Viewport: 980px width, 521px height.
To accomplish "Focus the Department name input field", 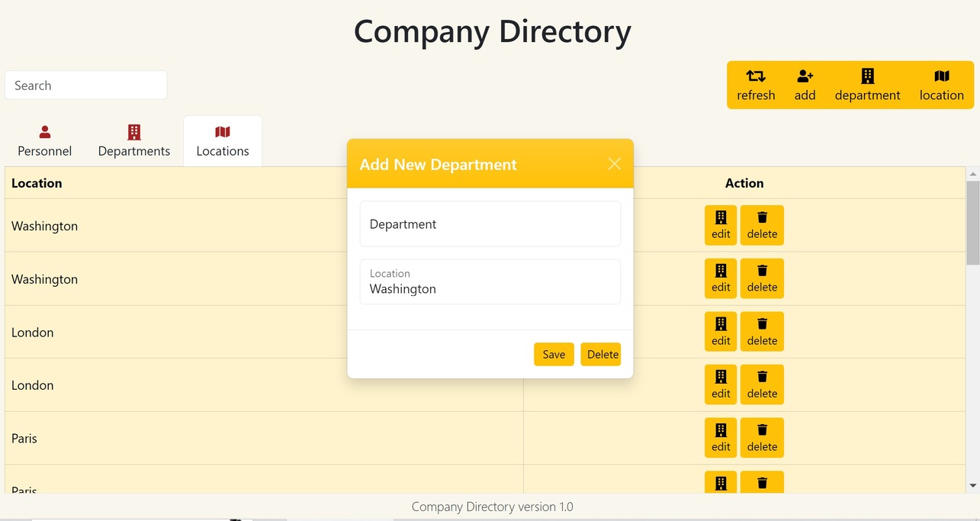I will (x=490, y=224).
